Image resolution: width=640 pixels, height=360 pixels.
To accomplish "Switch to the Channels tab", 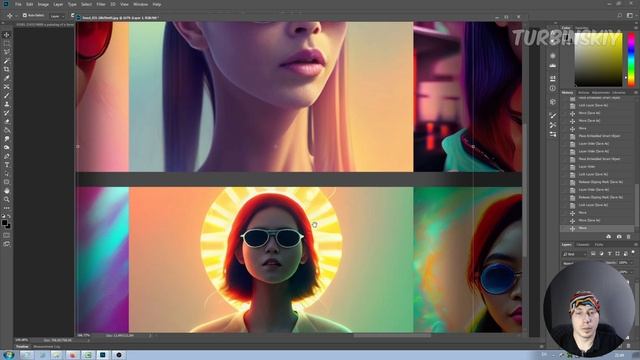I will (583, 244).
